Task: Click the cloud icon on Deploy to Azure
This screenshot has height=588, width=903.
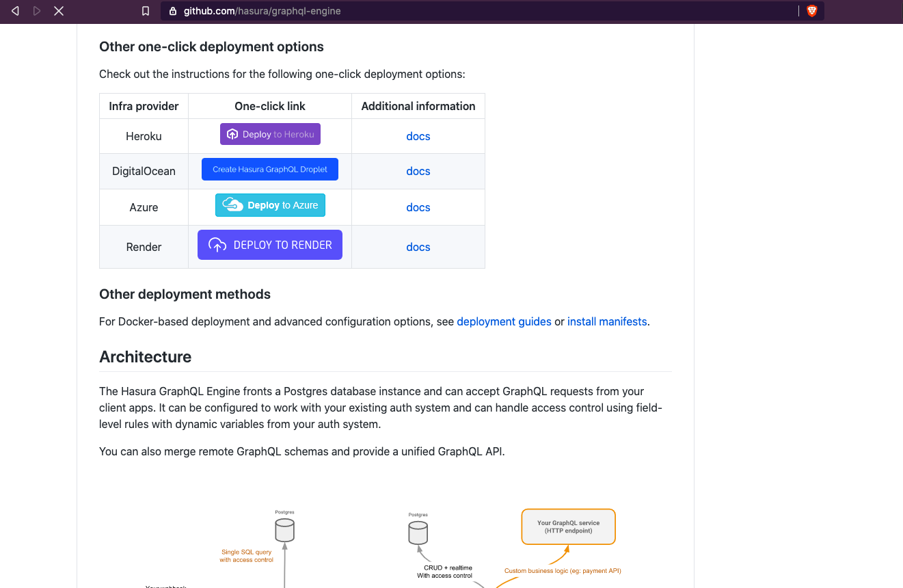Action: click(232, 205)
